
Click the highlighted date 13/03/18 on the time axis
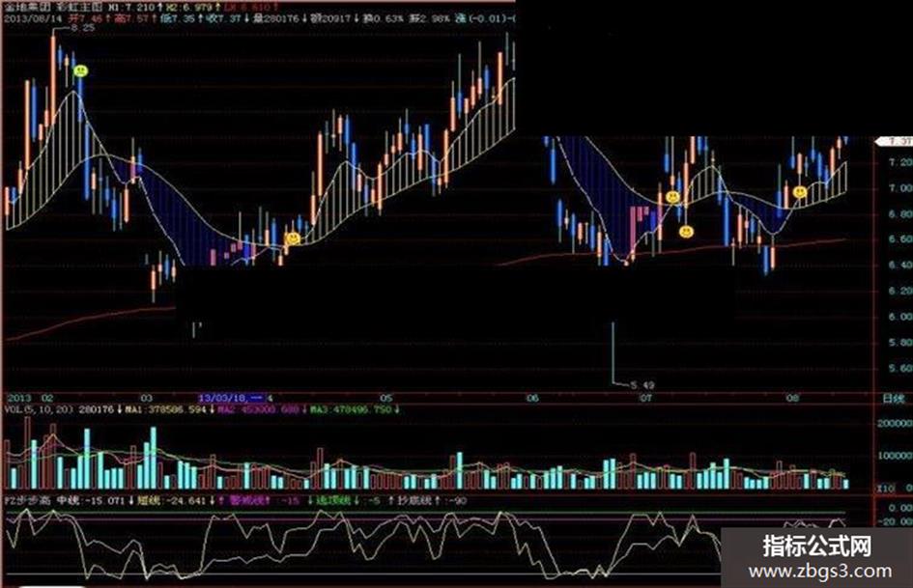pos(232,398)
